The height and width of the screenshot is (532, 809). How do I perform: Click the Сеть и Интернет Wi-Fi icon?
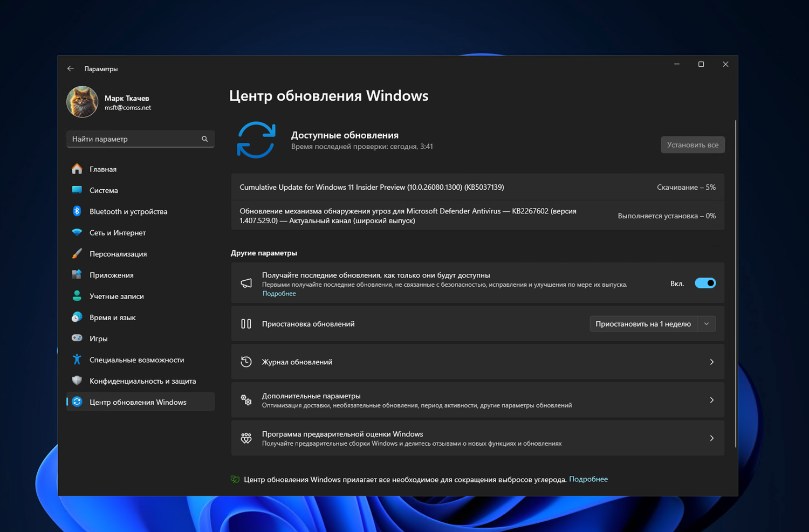pyautogui.click(x=77, y=232)
